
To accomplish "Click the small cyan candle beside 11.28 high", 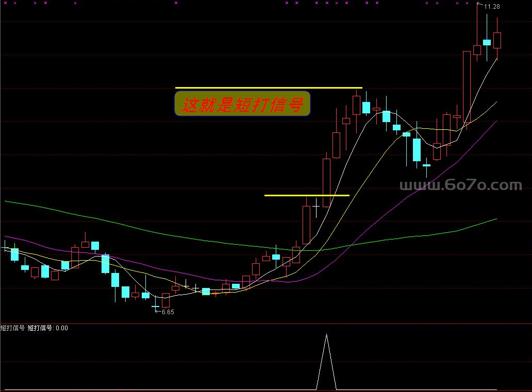I will pos(487,42).
